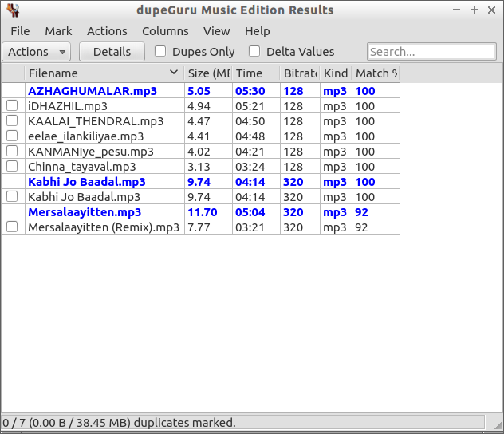504x434 pixels.
Task: Minimize the dupeGuru window
Action: [x=456, y=10]
